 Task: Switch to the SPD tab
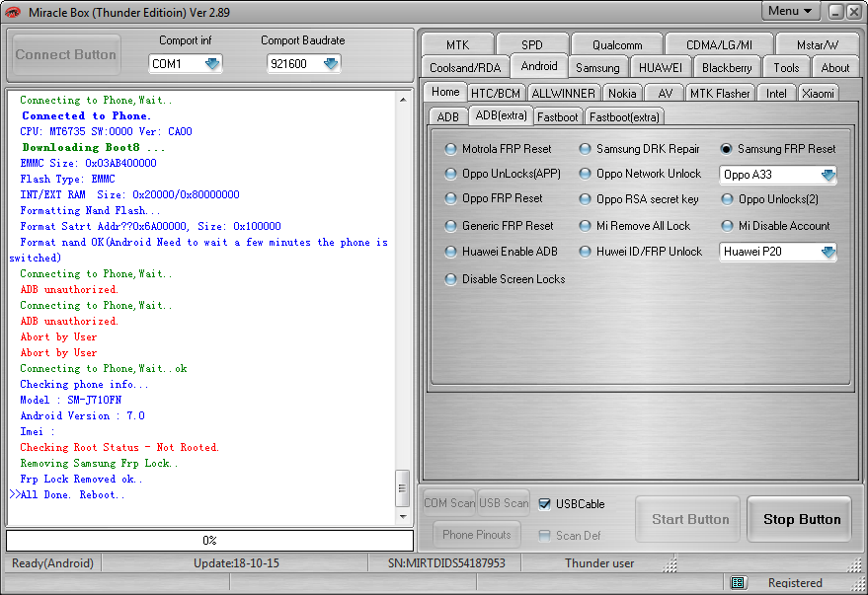[532, 44]
